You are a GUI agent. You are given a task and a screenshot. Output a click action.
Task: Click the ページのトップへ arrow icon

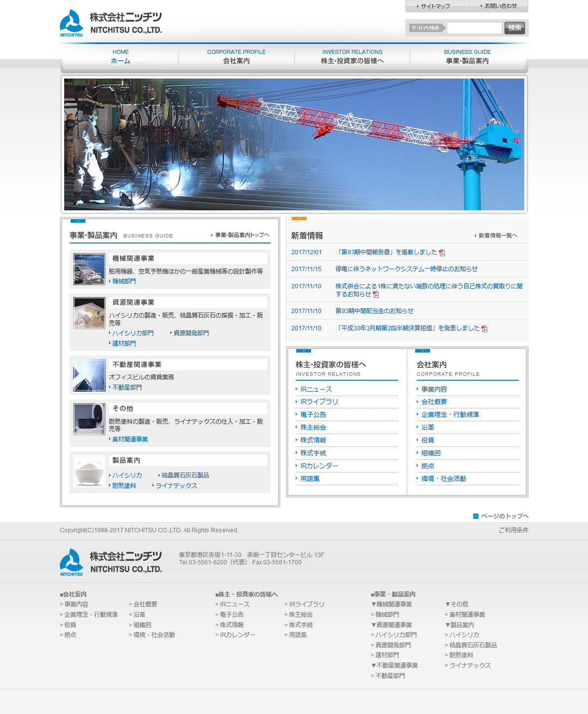coord(476,516)
